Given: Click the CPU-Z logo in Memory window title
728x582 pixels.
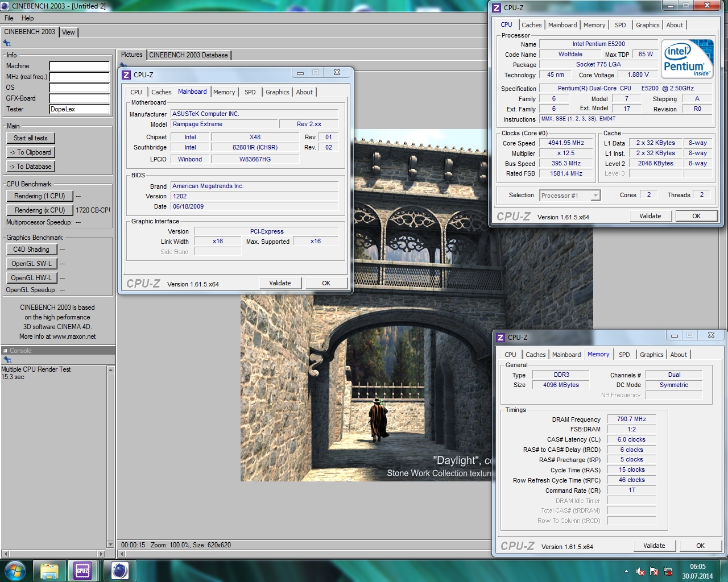Looking at the screenshot, I should tap(500, 337).
